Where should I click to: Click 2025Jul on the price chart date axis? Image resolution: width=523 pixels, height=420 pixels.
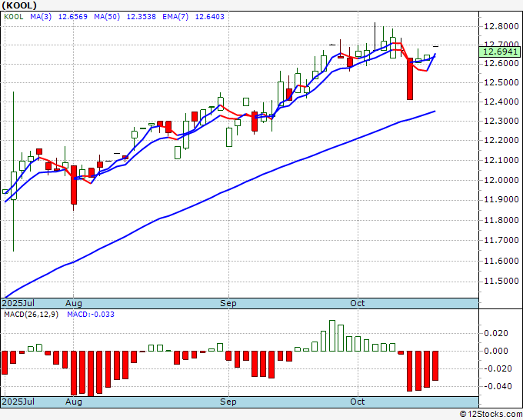pos(18,303)
